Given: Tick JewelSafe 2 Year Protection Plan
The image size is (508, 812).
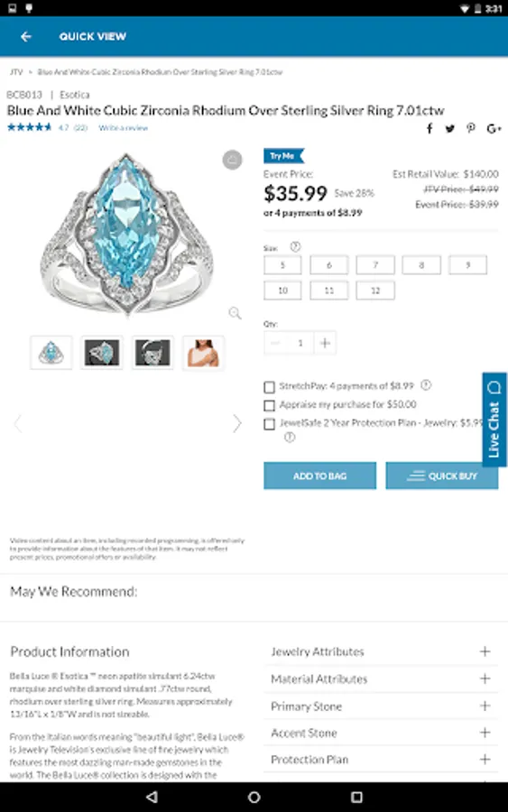Looking at the screenshot, I should point(269,424).
